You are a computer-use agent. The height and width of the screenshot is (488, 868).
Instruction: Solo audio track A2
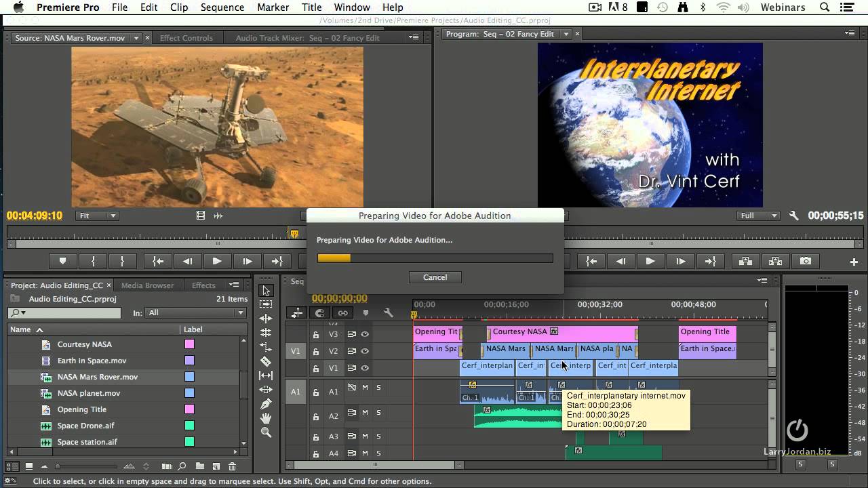click(379, 413)
